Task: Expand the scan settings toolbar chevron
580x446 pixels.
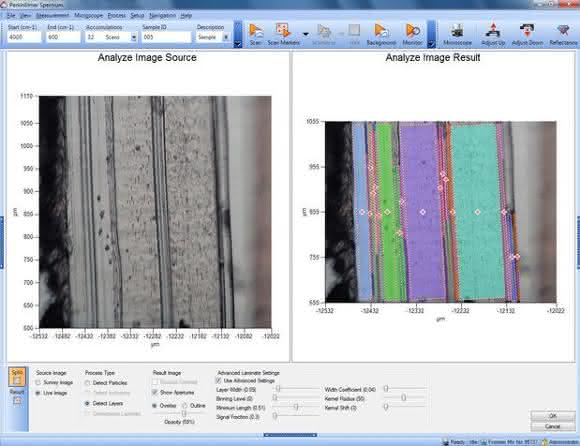Action: [238, 44]
